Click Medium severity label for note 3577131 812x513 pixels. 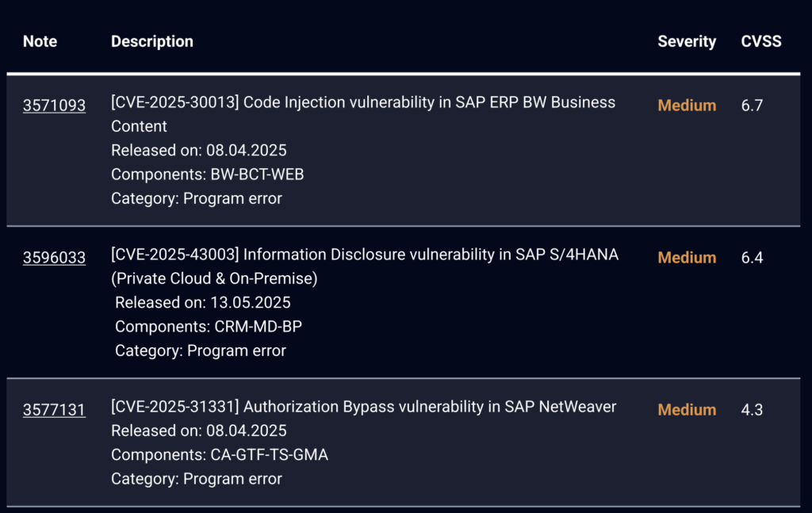[687, 410]
